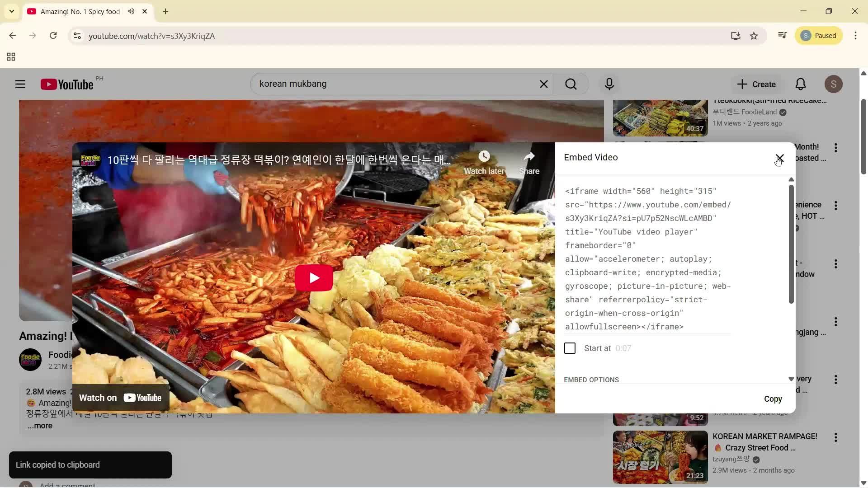Mute the current browser tab audio icon

131,11
